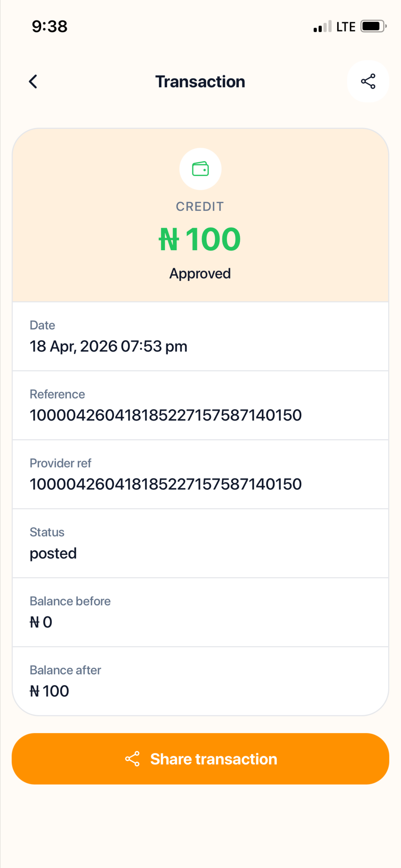Tap the battery indicator in status bar
The width and height of the screenshot is (401, 868).
374,26
